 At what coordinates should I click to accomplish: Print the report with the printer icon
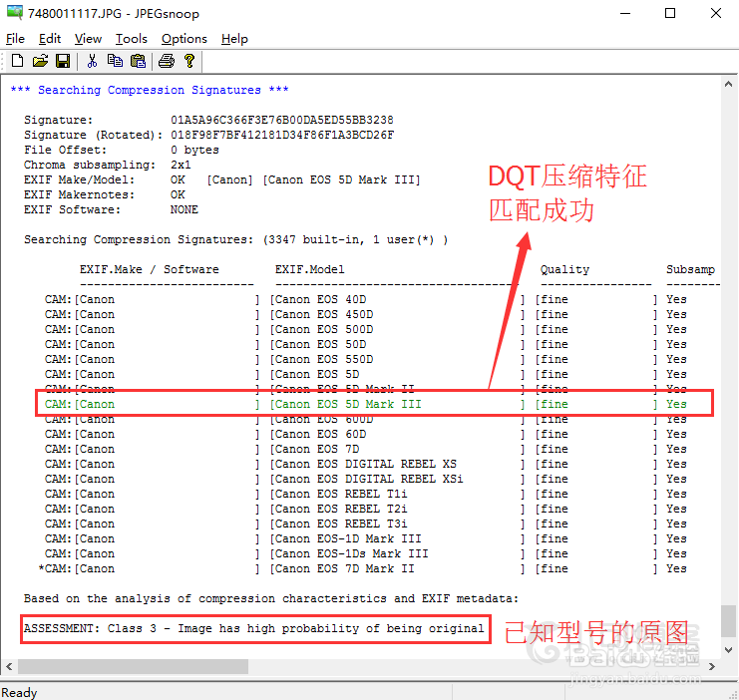click(167, 61)
